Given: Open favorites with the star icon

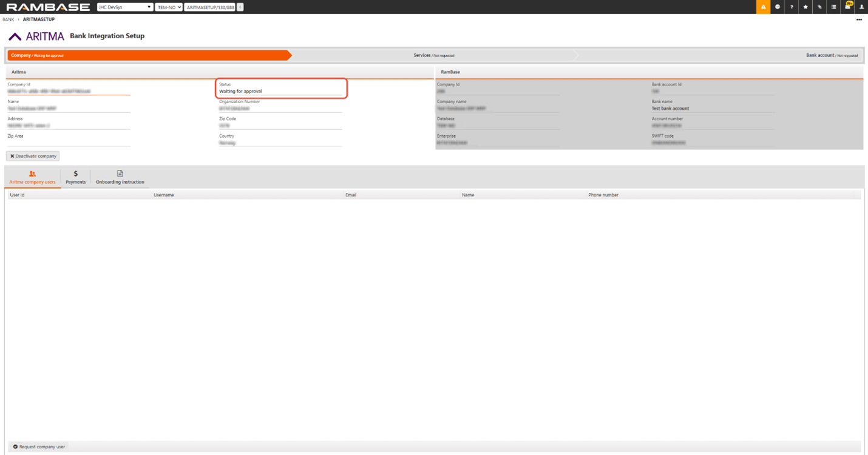Looking at the screenshot, I should [805, 7].
